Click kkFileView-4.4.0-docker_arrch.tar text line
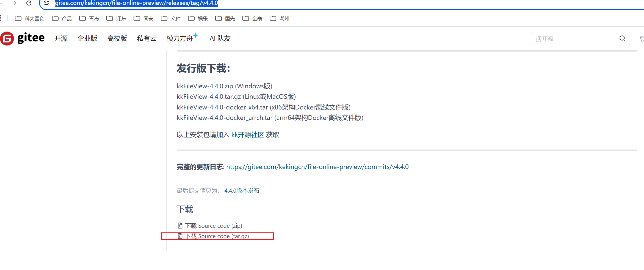The image size is (644, 270). [270, 118]
